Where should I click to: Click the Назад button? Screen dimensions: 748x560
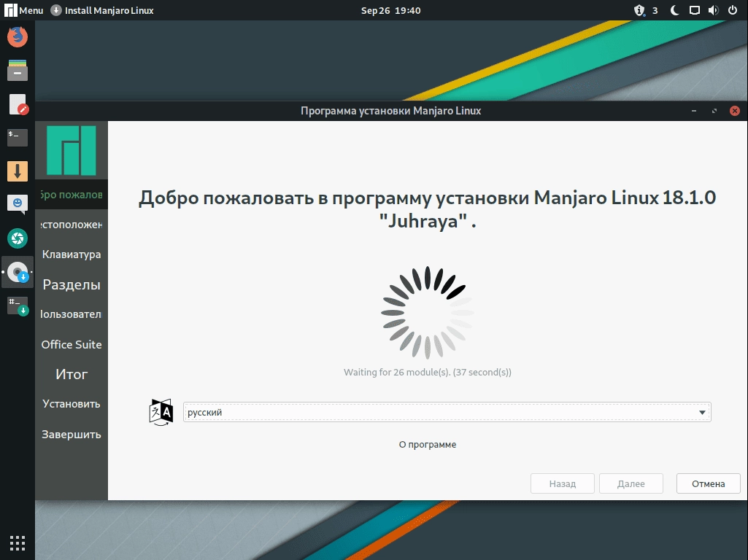coord(563,483)
